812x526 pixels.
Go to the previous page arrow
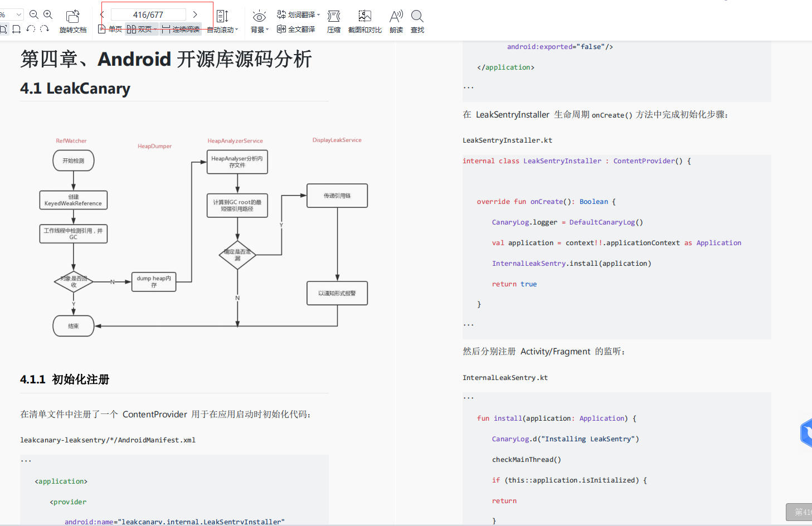(x=102, y=15)
